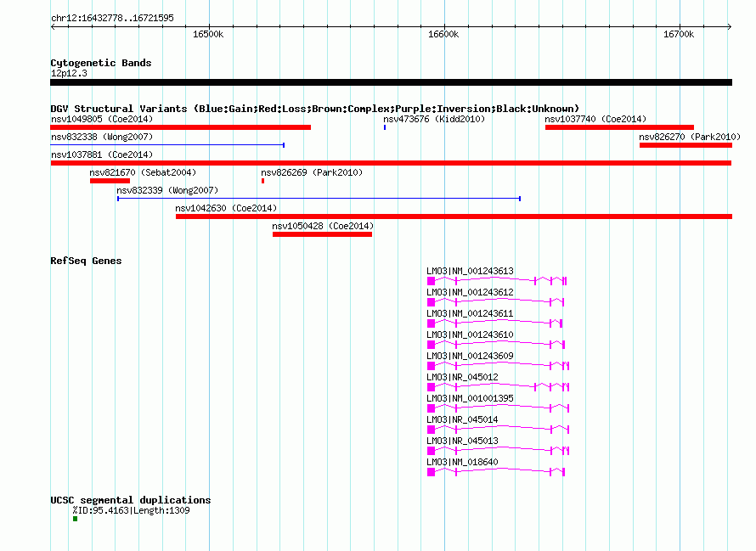The image size is (756, 551).
Task: Open the LMO3|NM_018640 transcript label
Action: (462, 462)
